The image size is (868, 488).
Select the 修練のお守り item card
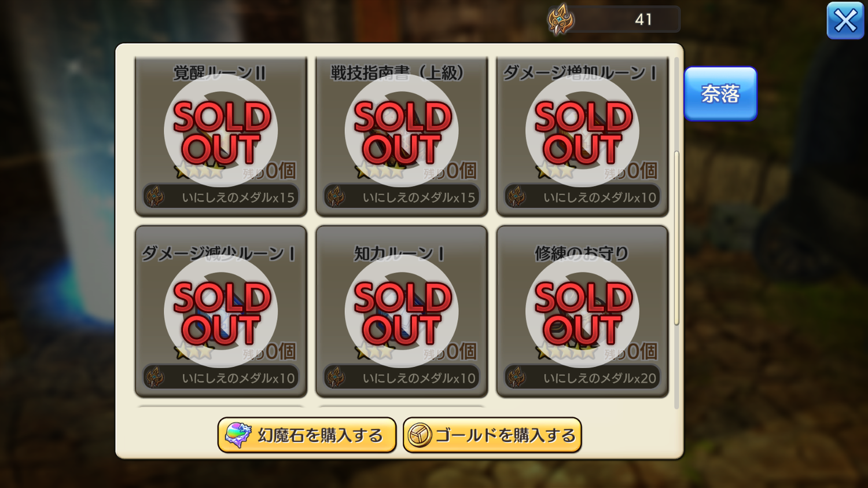click(x=582, y=311)
